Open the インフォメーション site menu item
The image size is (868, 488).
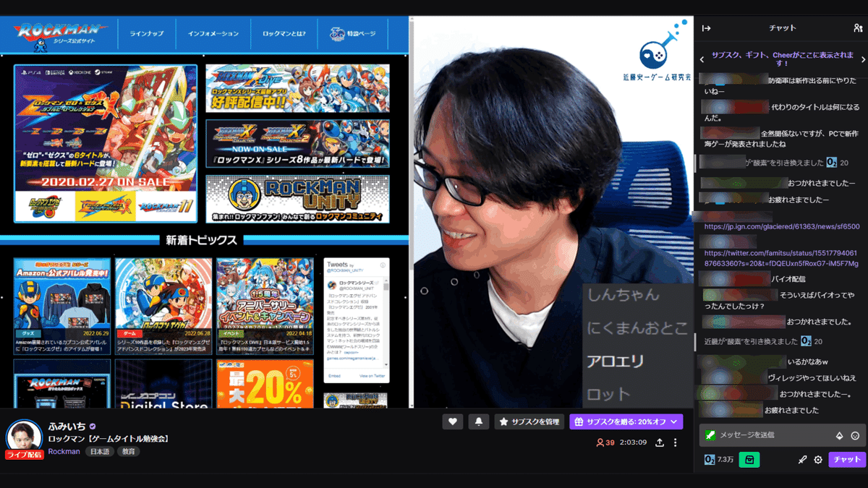point(213,33)
